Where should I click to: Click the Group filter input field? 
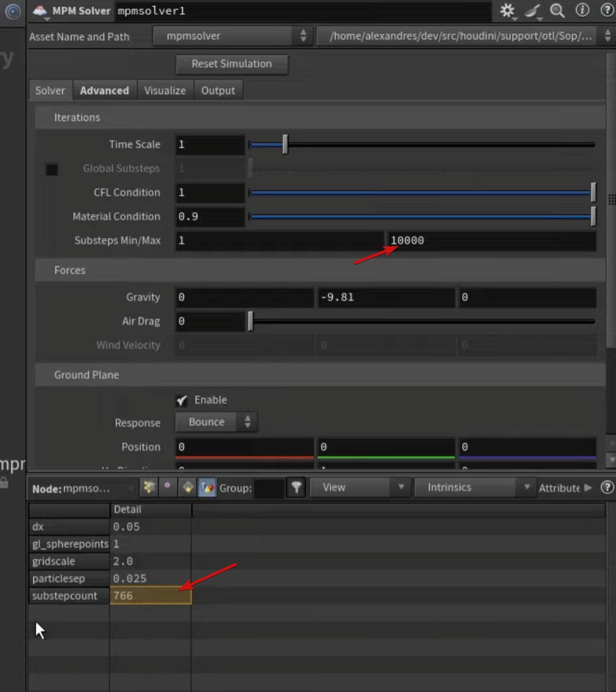(269, 488)
